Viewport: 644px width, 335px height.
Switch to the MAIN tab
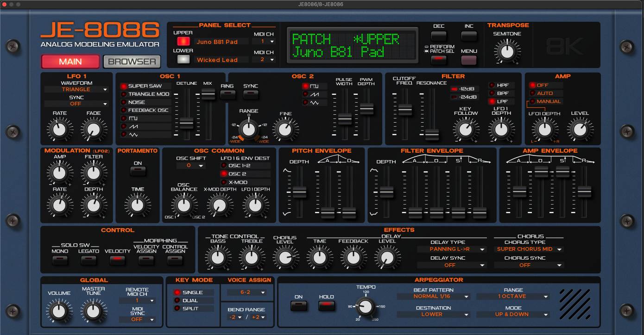pyautogui.click(x=70, y=62)
